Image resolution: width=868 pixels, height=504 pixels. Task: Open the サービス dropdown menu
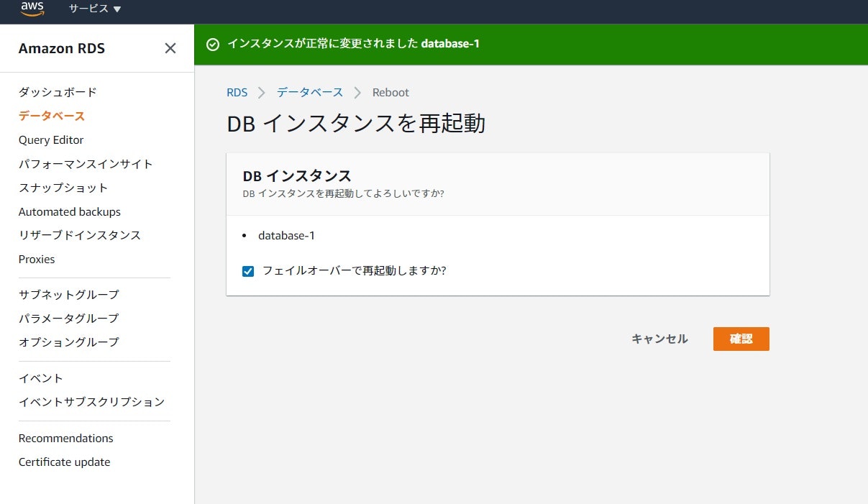95,9
